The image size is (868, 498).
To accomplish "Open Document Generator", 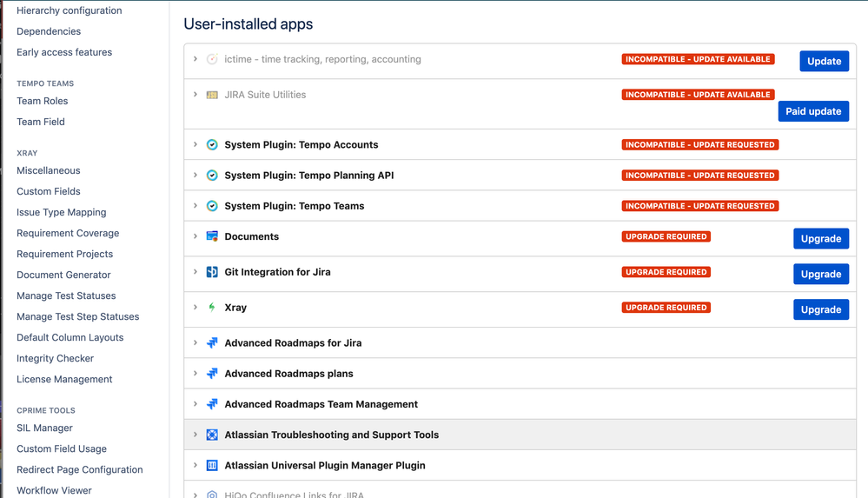I will (x=63, y=275).
